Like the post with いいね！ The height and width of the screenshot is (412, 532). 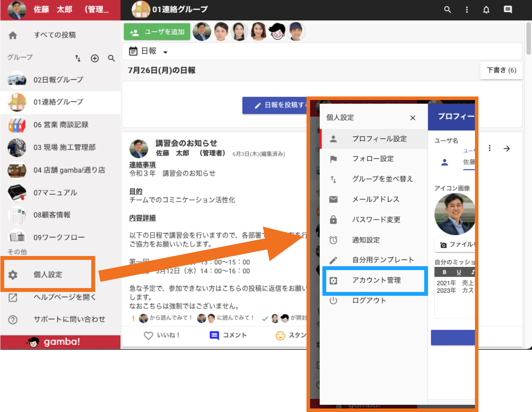click(162, 335)
